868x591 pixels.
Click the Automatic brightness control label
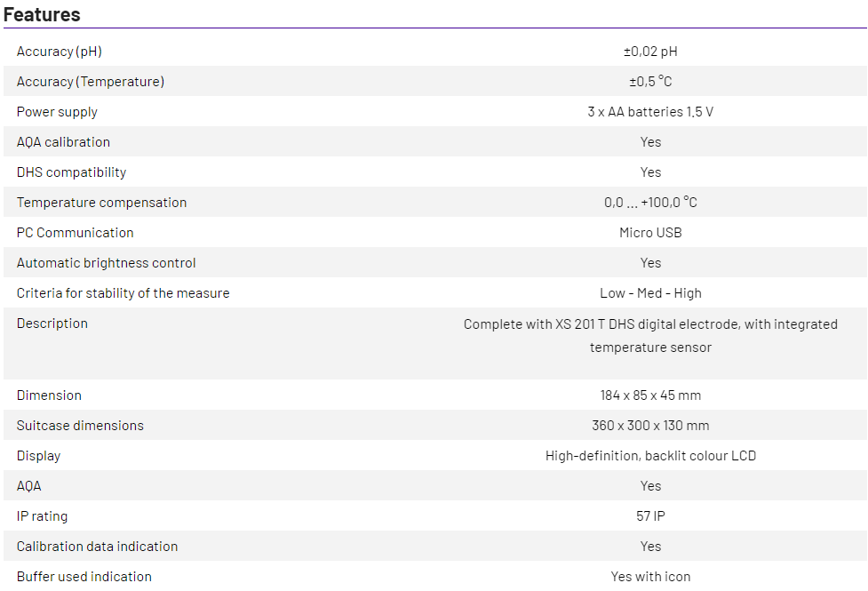point(106,263)
